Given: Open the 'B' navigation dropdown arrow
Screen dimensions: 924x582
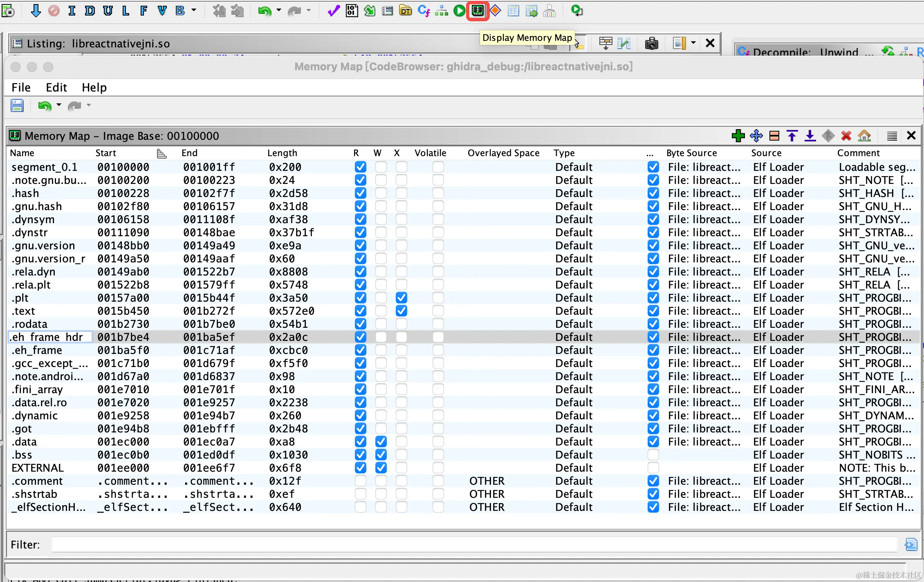Looking at the screenshot, I should (x=193, y=10).
